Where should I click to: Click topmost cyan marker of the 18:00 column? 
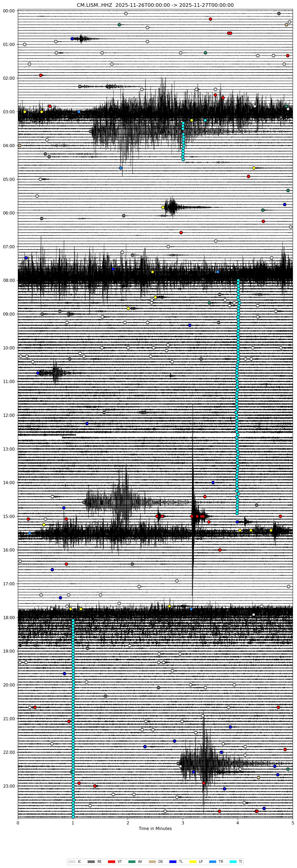point(73,620)
